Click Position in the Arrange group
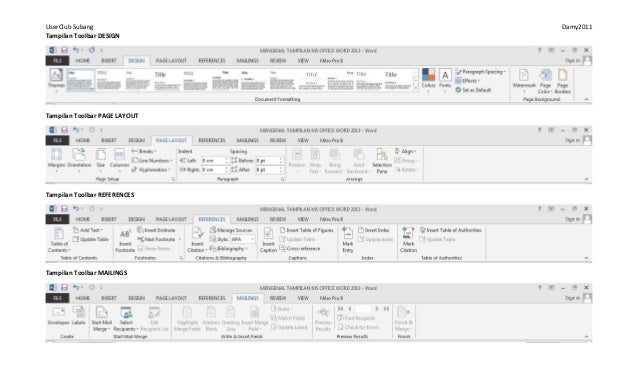The height and width of the screenshot is (388, 638). click(x=297, y=159)
